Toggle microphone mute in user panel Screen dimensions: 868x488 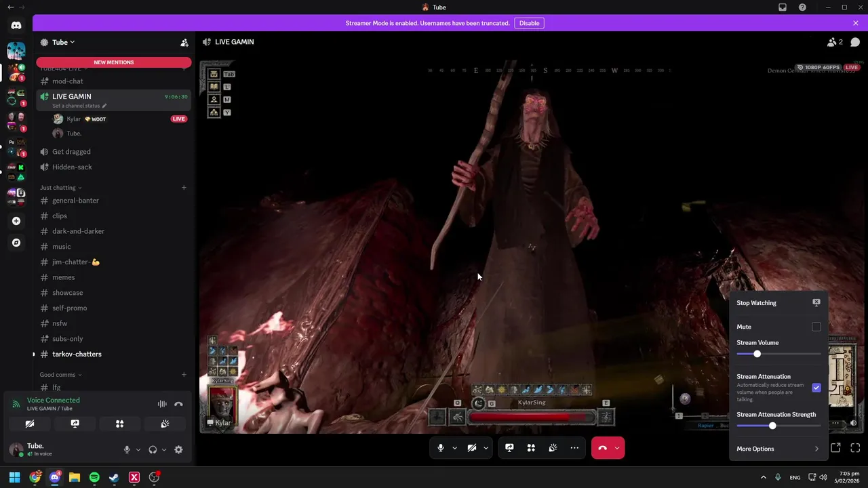127,449
